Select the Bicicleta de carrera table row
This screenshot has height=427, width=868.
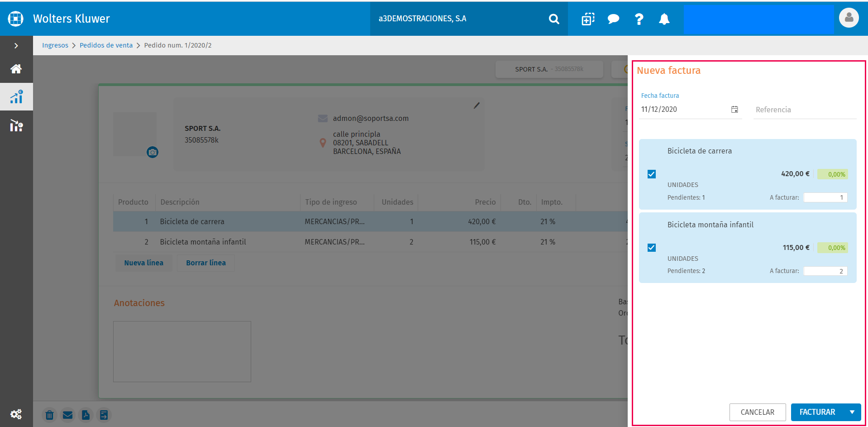370,221
